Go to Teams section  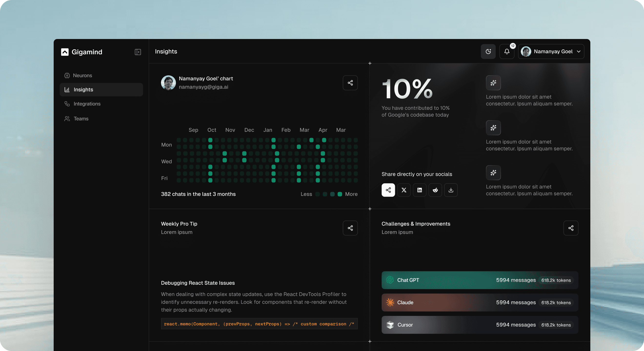[x=81, y=119]
